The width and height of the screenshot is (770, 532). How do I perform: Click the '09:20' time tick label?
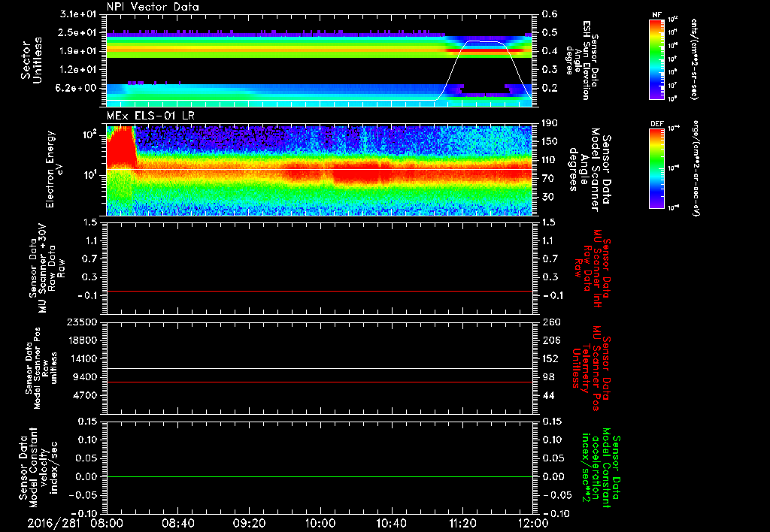pyautogui.click(x=248, y=523)
